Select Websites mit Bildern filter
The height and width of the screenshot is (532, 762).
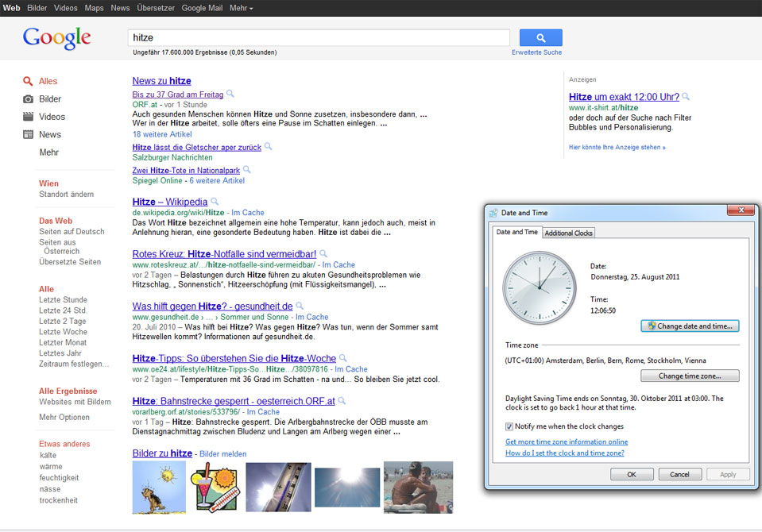75,402
